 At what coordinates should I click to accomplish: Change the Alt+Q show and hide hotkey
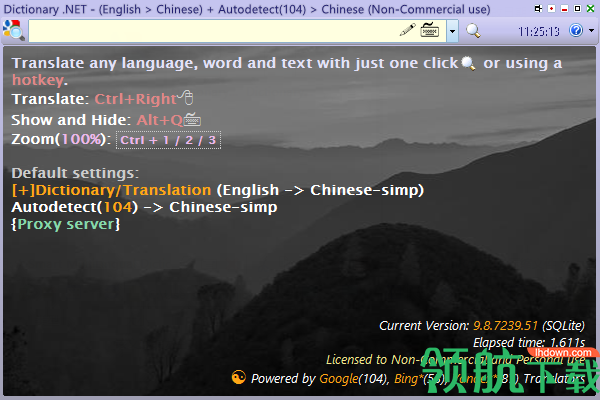[x=160, y=120]
